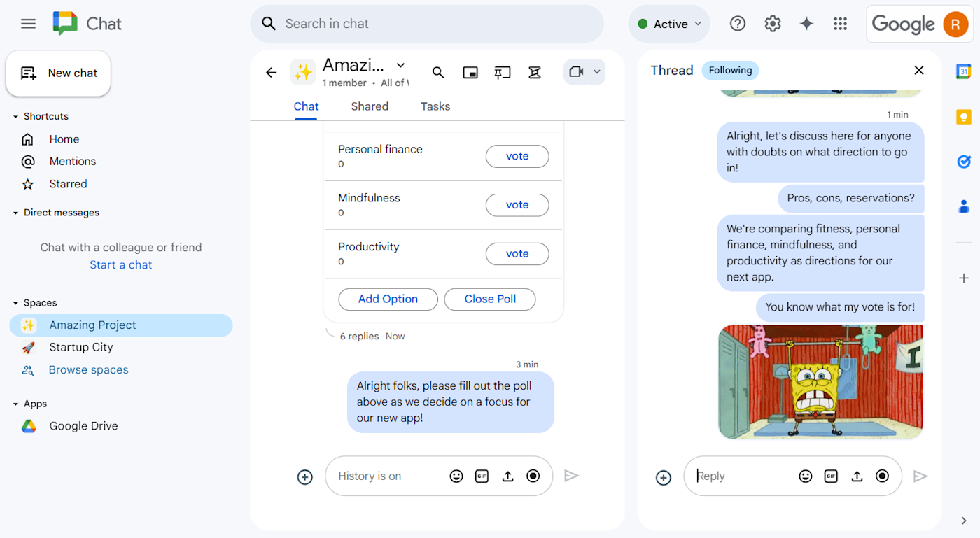Open Settings gear icon
The height and width of the screenshot is (538, 980).
coord(773,24)
